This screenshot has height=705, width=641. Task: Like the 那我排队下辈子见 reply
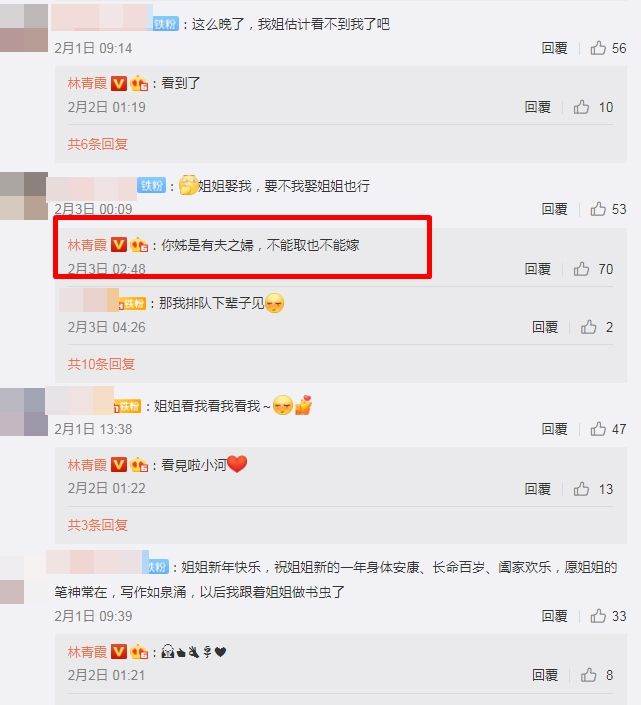[x=588, y=327]
